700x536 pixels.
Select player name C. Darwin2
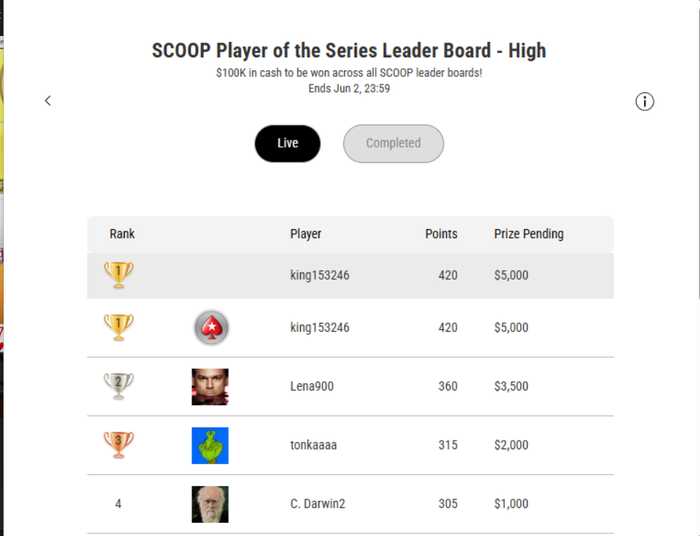pyautogui.click(x=317, y=504)
